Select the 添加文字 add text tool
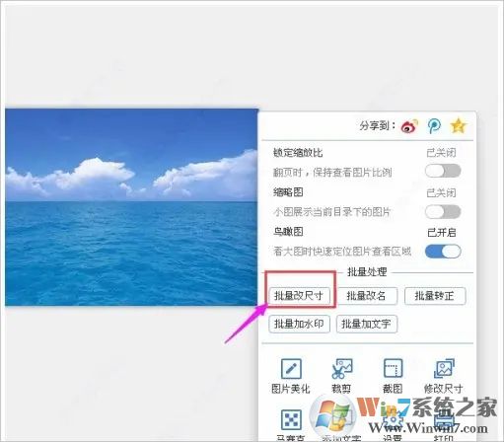Screen dimensions: 504x442 click(x=341, y=423)
